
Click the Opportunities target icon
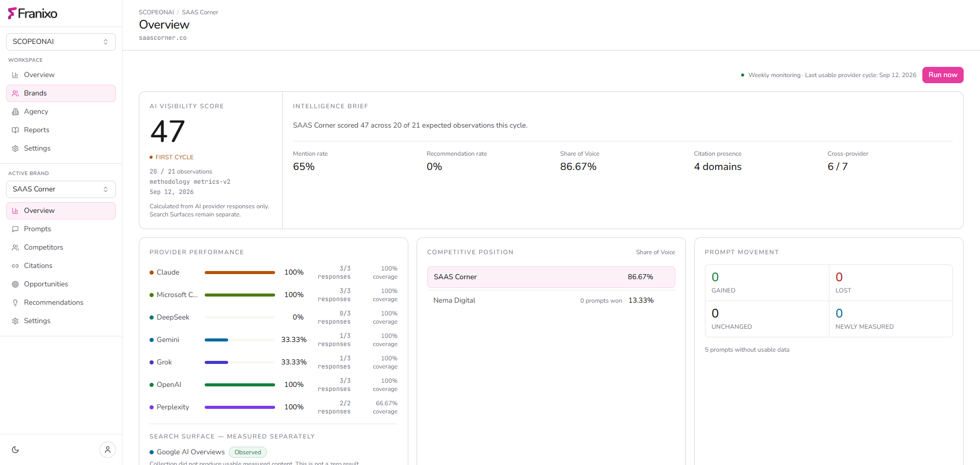click(x=15, y=284)
